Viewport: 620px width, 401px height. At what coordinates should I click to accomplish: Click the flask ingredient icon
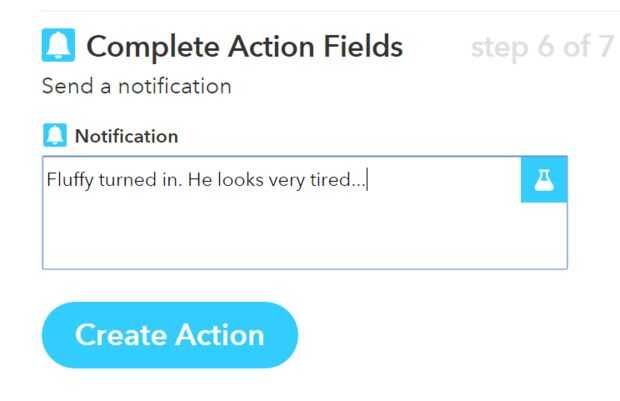pyautogui.click(x=544, y=180)
